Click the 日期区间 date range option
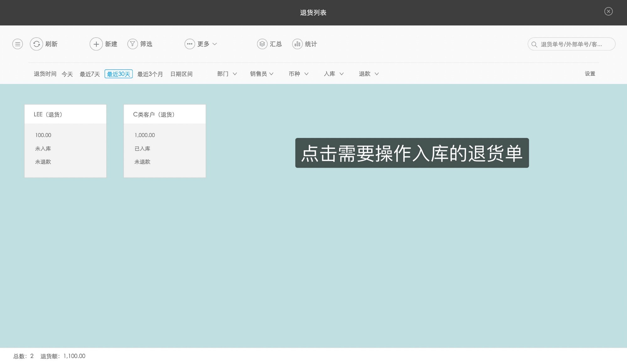 tap(181, 74)
